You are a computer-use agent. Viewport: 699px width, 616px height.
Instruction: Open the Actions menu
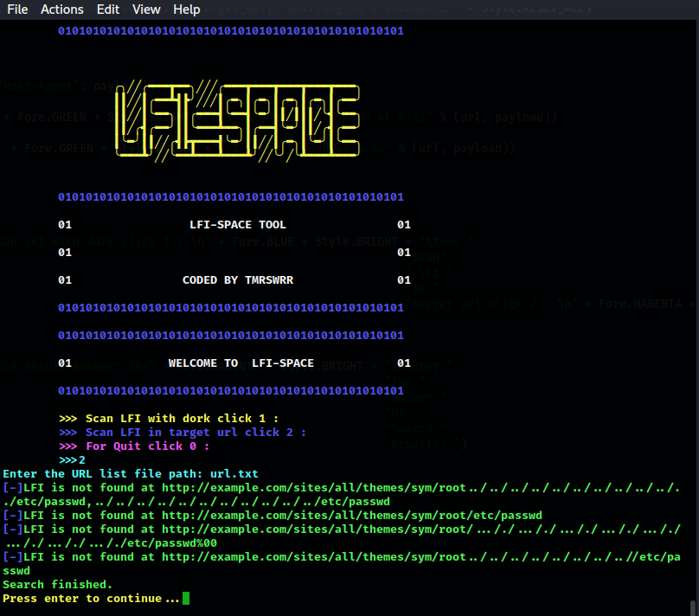point(62,10)
